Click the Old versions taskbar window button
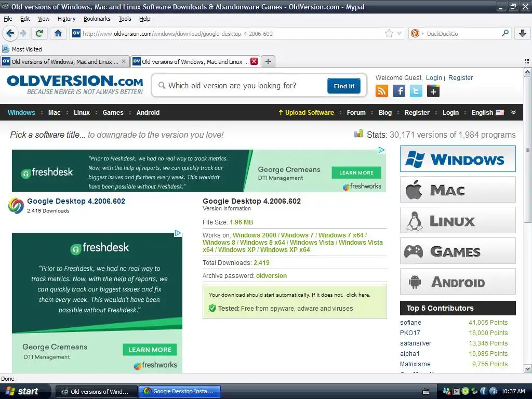The height and width of the screenshot is (399, 532). pos(96,391)
